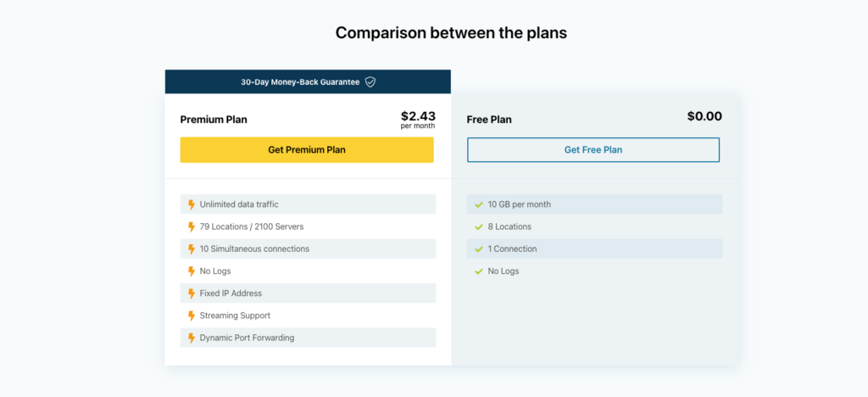
Task: Click green checkmark beside Free No Logs
Action: coord(479,271)
